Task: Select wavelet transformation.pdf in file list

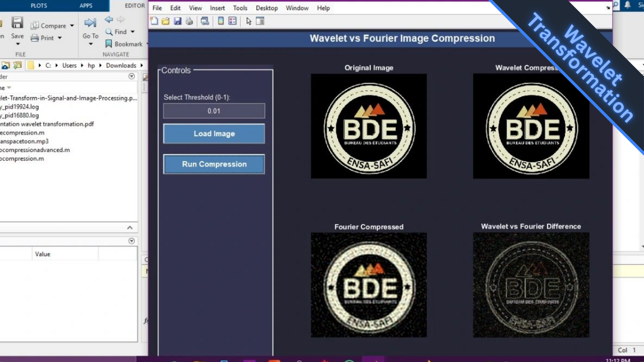Action: (x=47, y=124)
